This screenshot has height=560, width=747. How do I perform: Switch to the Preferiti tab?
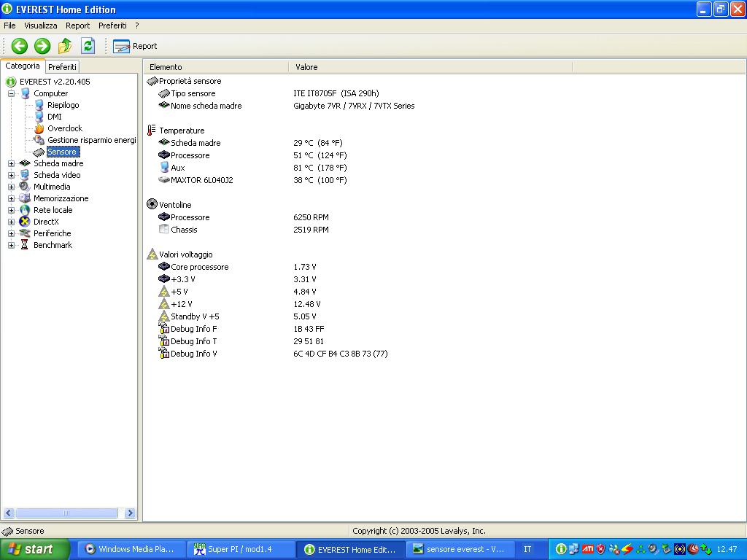pos(62,67)
